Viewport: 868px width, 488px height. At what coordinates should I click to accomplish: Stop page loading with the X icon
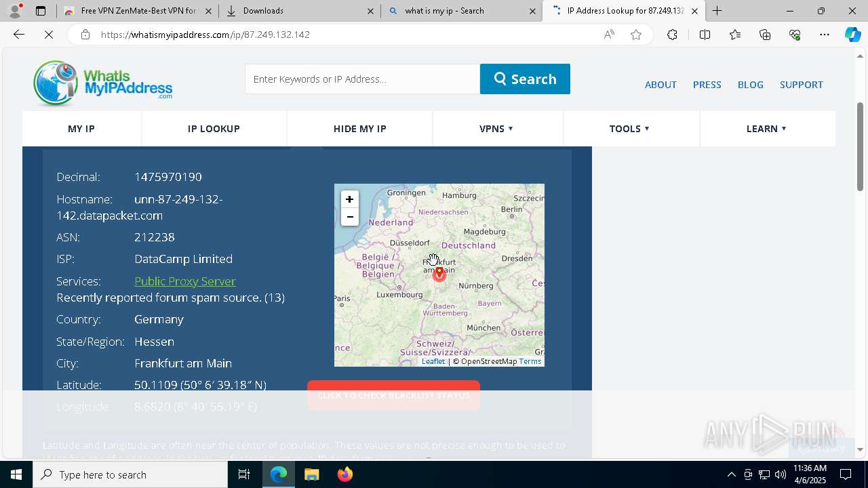click(x=49, y=35)
